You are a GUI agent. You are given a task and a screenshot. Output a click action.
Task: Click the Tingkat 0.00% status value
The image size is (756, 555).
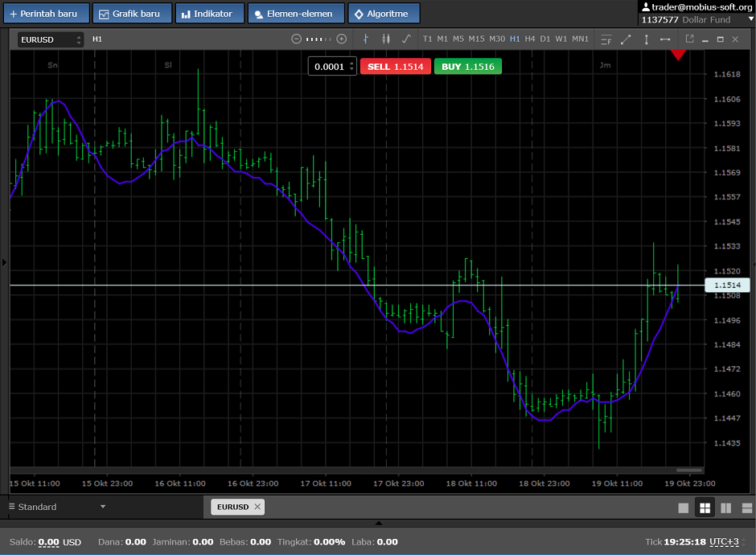tap(329, 542)
